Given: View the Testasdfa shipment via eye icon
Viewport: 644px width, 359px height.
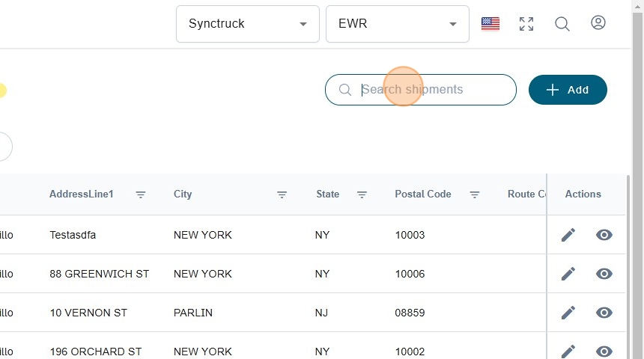Looking at the screenshot, I should 604,235.
